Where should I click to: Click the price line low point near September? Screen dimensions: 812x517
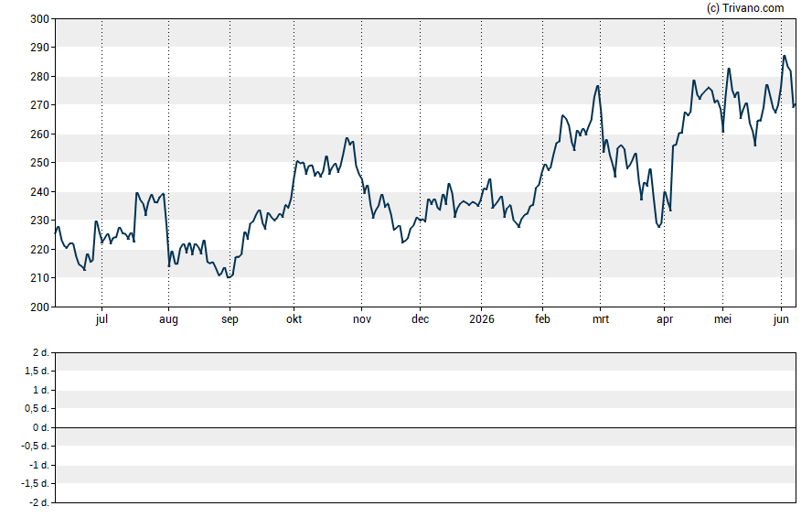228,277
